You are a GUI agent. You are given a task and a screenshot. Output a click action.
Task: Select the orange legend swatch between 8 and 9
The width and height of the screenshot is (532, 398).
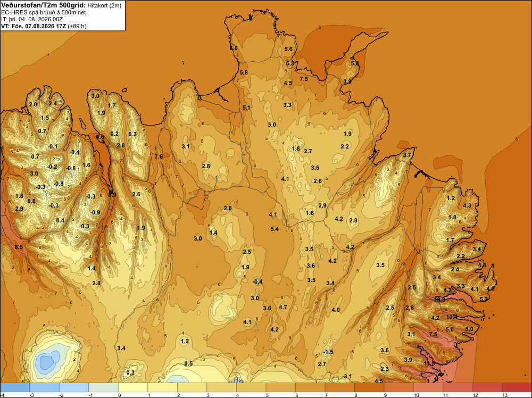tap(369, 387)
